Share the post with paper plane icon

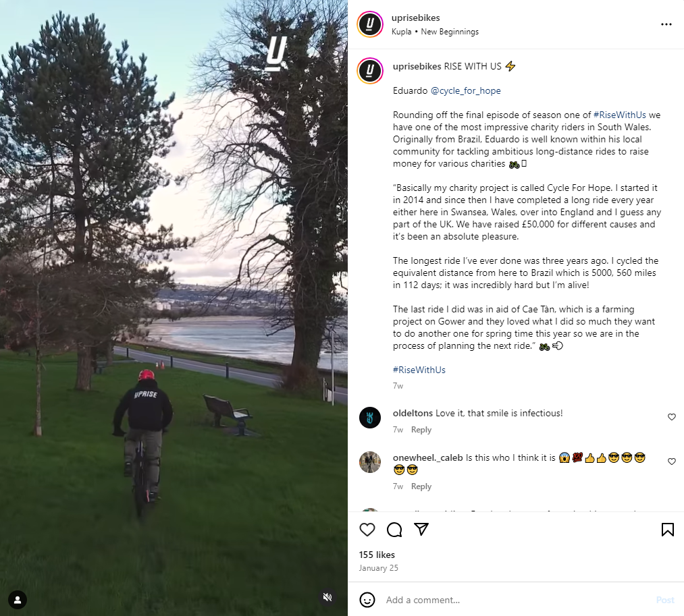pos(421,529)
